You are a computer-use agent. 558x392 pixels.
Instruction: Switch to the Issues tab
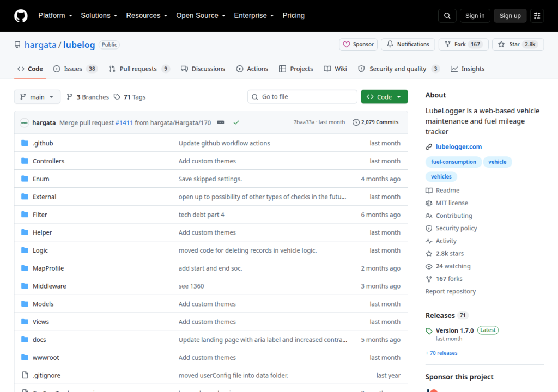pyautogui.click(x=75, y=69)
